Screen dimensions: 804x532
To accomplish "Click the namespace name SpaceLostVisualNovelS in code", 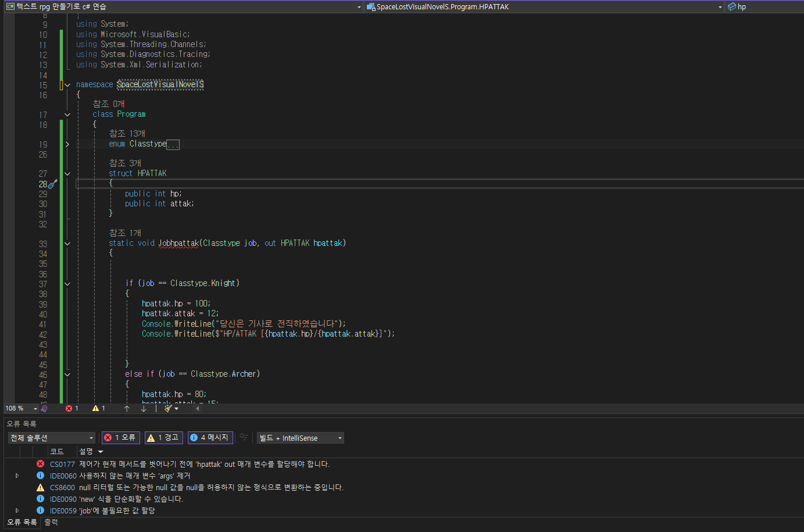I will coord(160,85).
